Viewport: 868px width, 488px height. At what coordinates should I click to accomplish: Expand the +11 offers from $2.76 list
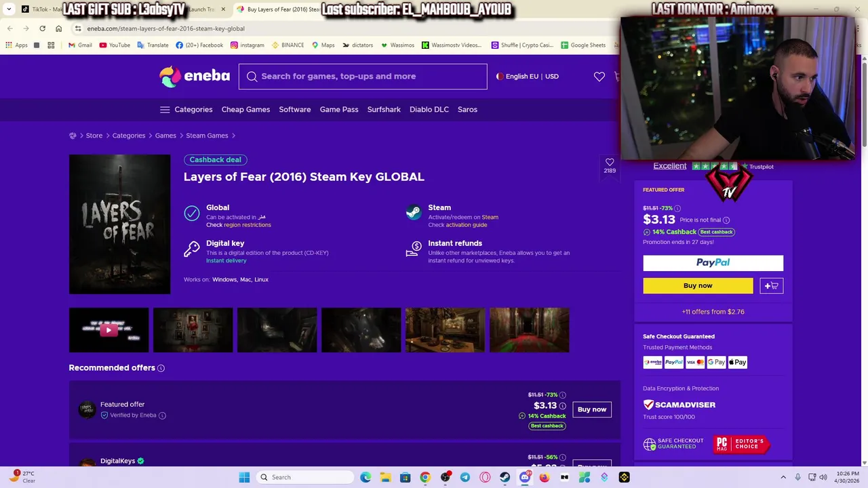pos(713,312)
